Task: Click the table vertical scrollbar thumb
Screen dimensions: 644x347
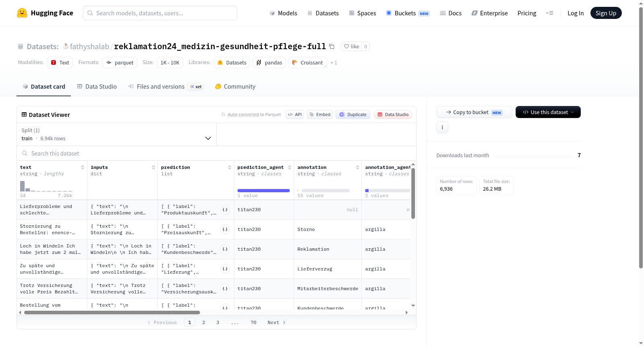Action: (x=413, y=193)
